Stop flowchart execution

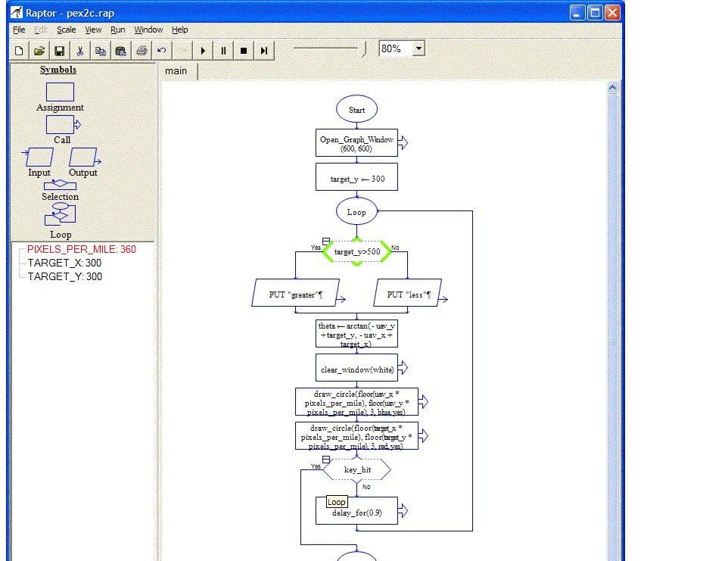pos(244,51)
